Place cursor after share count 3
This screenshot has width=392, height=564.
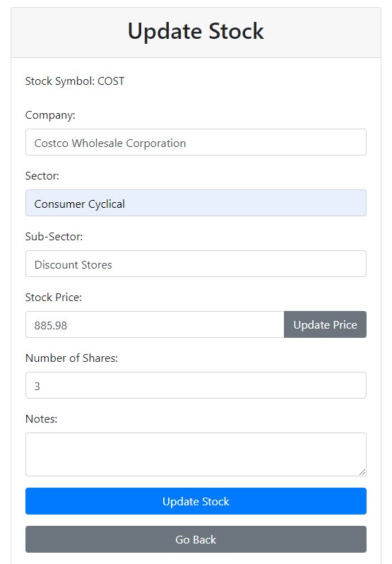pyautogui.click(x=41, y=387)
